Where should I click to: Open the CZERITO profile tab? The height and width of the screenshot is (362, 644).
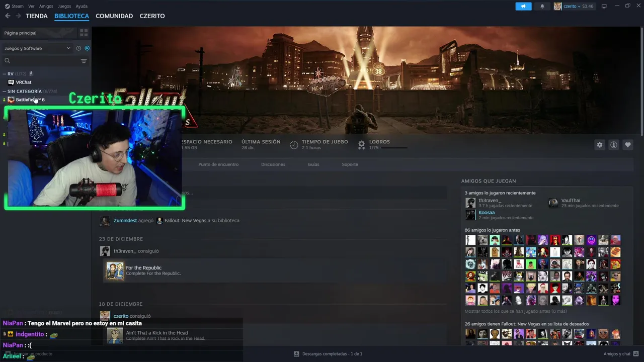click(x=152, y=16)
